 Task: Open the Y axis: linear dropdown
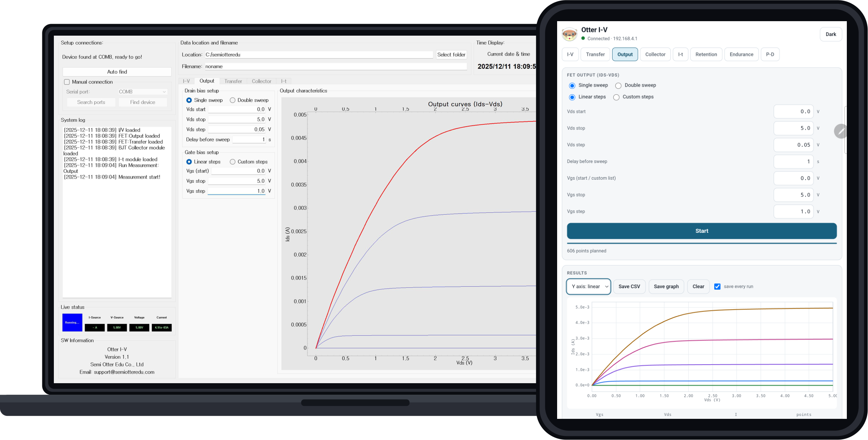589,287
